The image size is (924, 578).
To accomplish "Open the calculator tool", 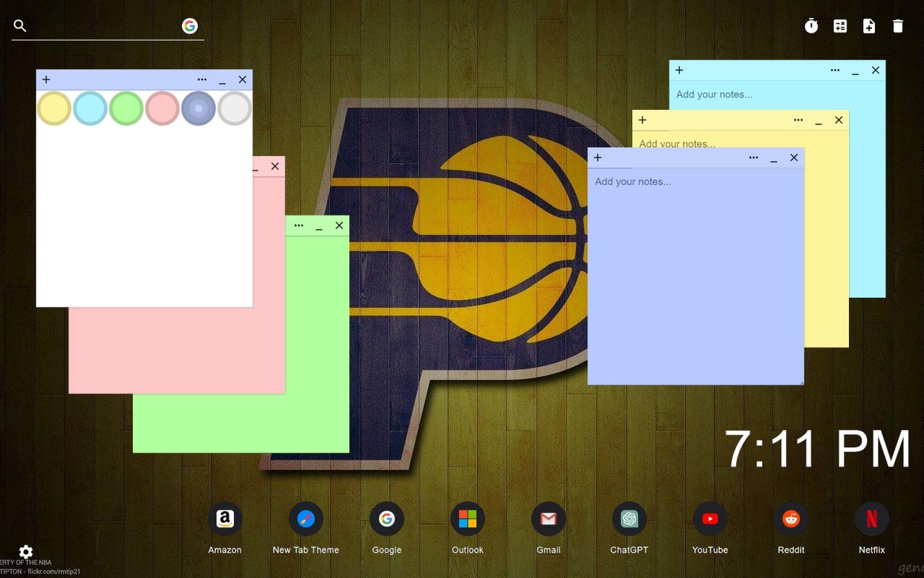I will 840,26.
